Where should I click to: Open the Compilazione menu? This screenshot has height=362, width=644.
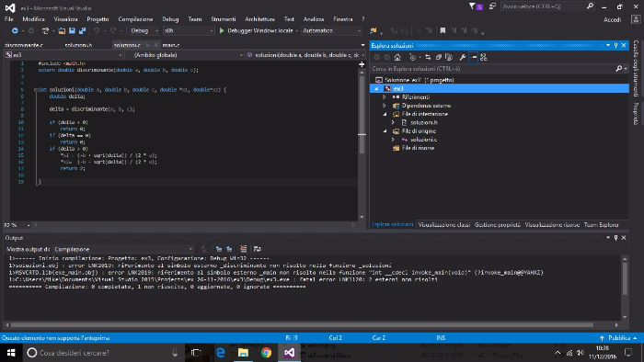(135, 19)
